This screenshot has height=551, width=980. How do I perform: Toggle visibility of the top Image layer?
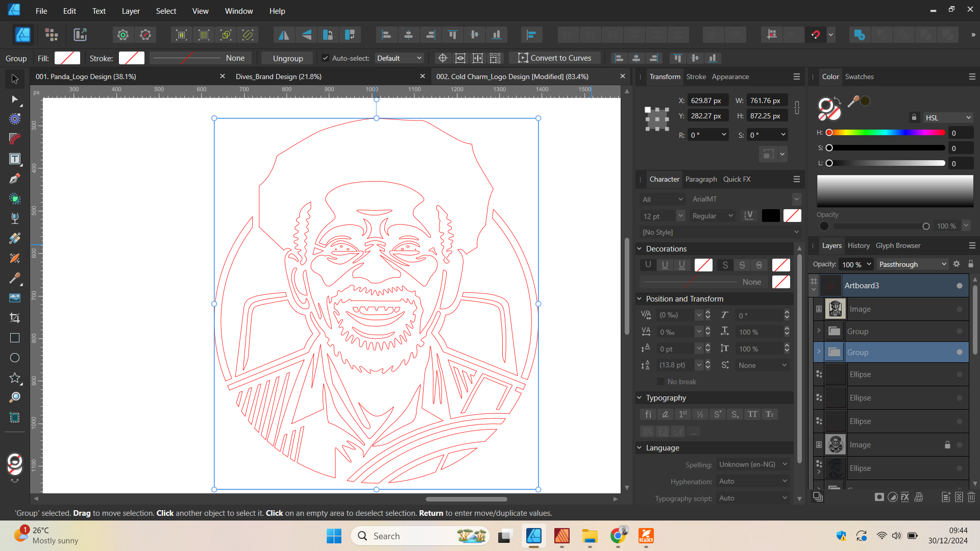coord(960,309)
